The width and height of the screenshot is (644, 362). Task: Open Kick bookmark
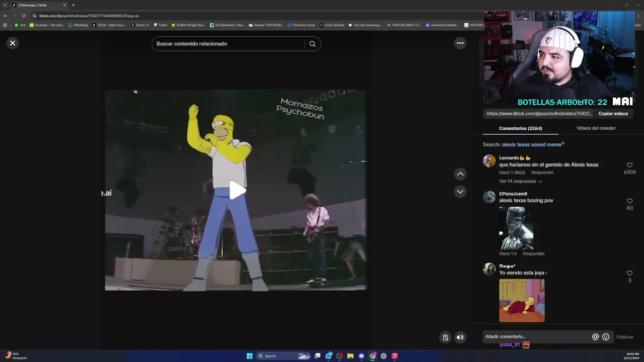[x=20, y=25]
